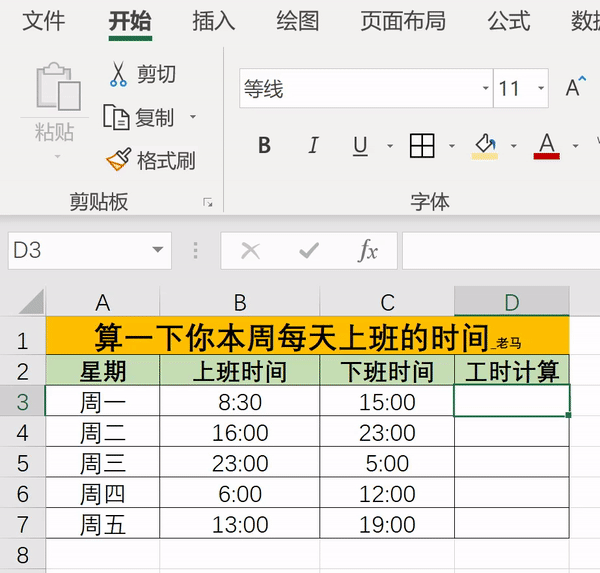Click the 粘贴 label
This screenshot has height=573, width=600.
click(x=54, y=132)
